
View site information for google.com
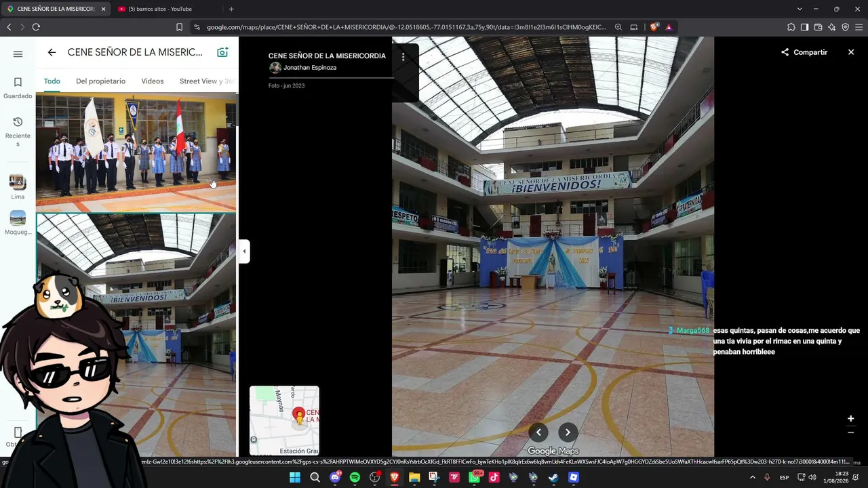pos(197,27)
